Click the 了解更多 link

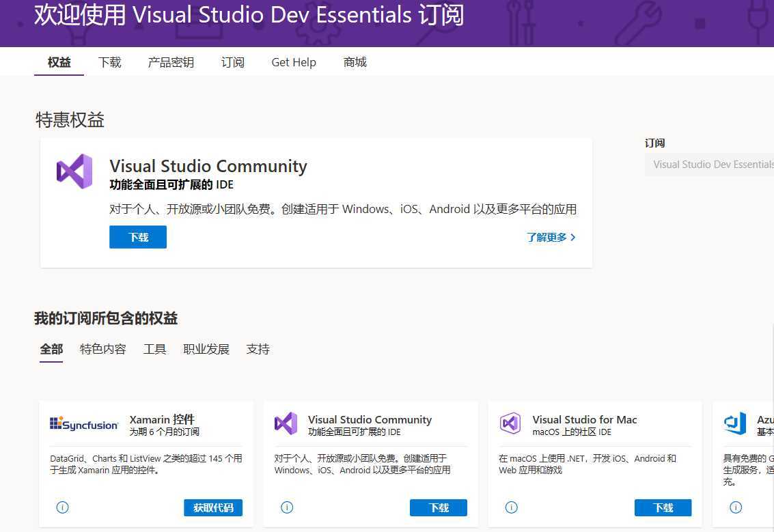pos(551,238)
